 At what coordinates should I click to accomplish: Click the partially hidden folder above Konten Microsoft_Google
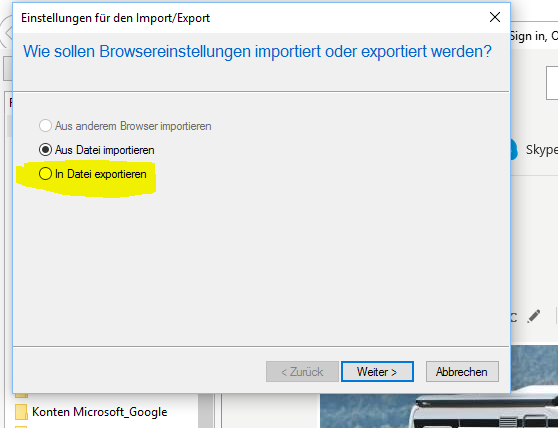[x=21, y=395]
